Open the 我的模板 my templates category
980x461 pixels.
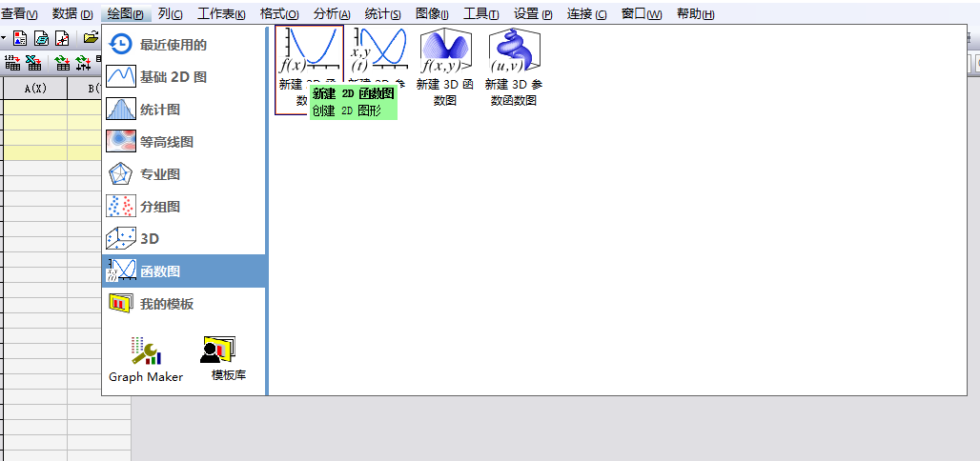click(184, 304)
